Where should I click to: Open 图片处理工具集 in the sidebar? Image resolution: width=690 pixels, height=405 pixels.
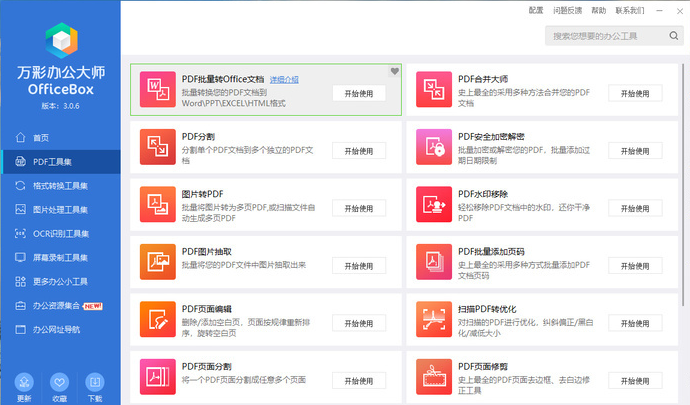(60, 210)
